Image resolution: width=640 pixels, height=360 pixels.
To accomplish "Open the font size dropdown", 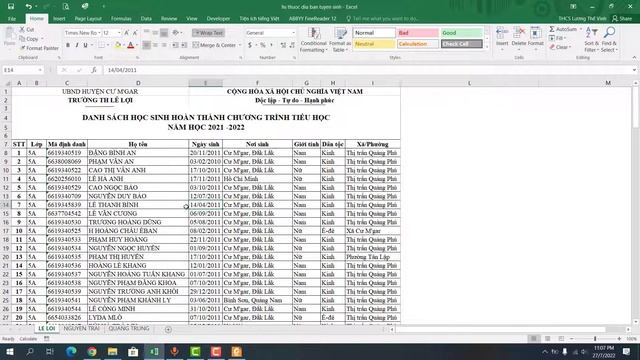I will [119, 33].
